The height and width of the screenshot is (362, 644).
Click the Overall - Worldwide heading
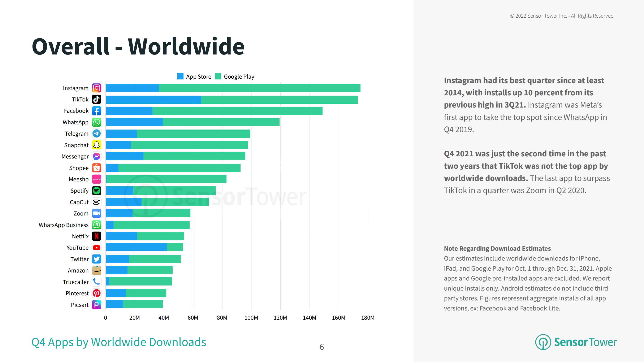click(138, 47)
